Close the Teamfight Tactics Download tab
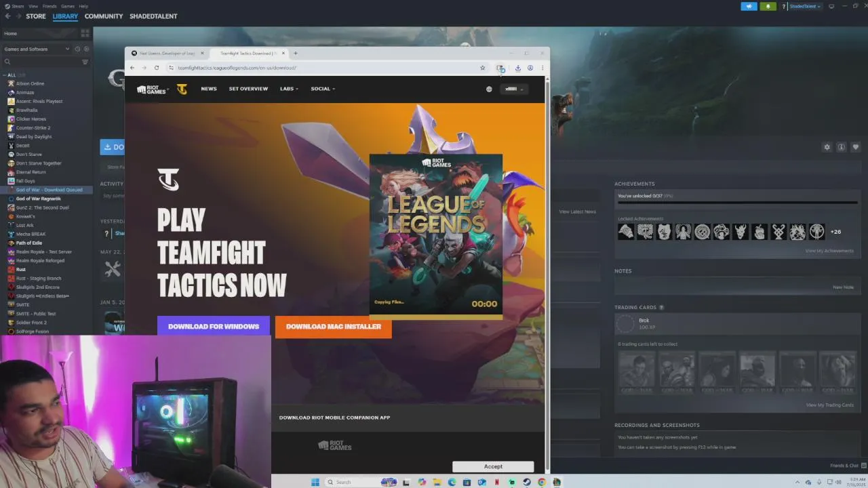 coord(283,53)
